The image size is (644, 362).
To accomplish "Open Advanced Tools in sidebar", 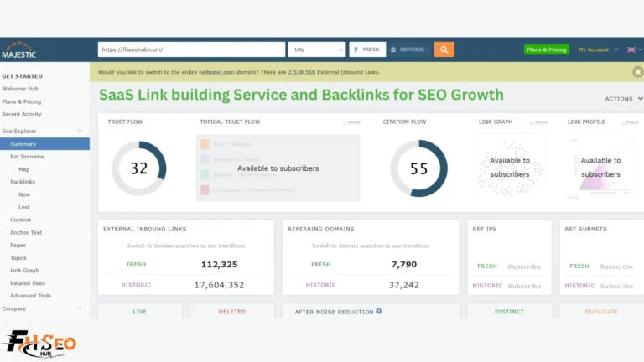I will point(31,296).
